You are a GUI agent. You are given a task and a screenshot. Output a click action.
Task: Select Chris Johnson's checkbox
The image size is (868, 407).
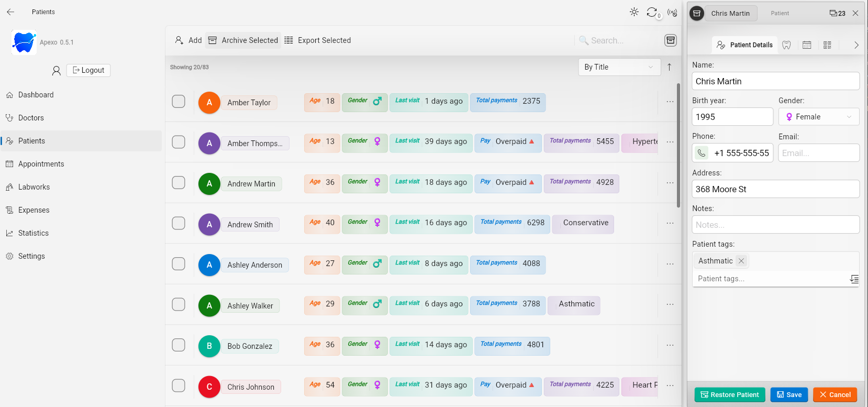click(179, 386)
